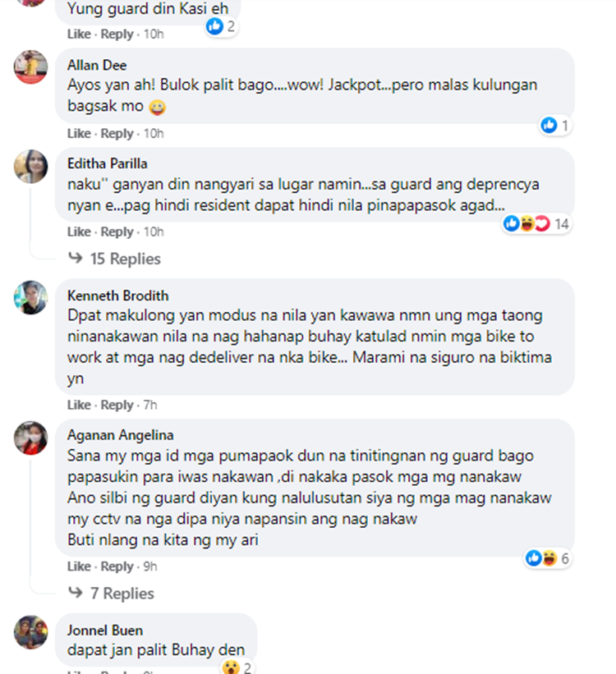View wow reaction on Jonnel Buen's comment
Image resolution: width=616 pixels, height=674 pixels.
[x=237, y=667]
